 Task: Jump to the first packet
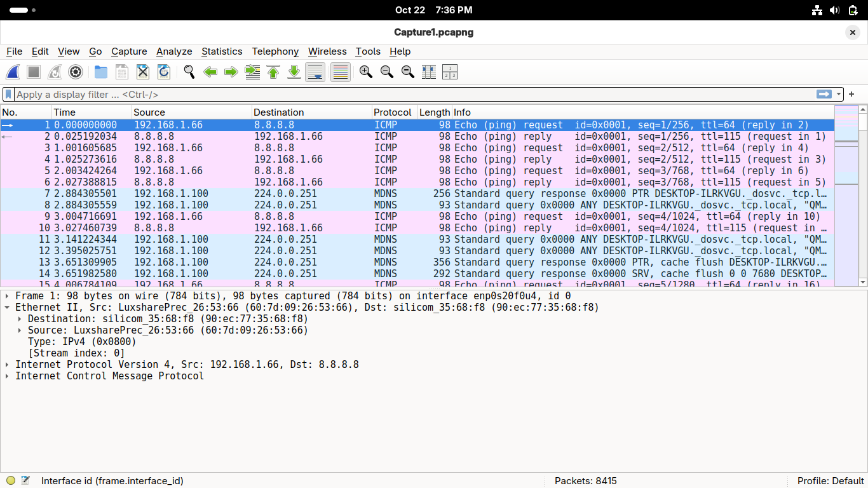tap(273, 72)
